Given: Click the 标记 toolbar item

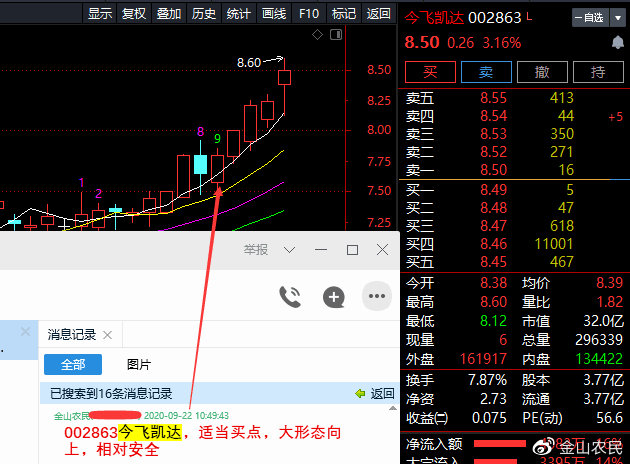Looking at the screenshot, I should click(x=344, y=13).
